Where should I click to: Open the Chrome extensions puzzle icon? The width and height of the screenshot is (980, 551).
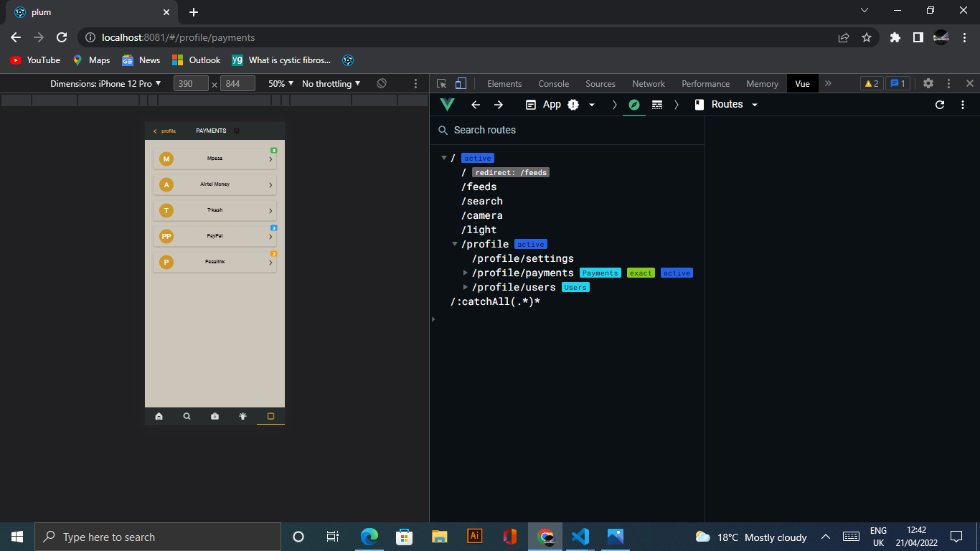tap(895, 37)
